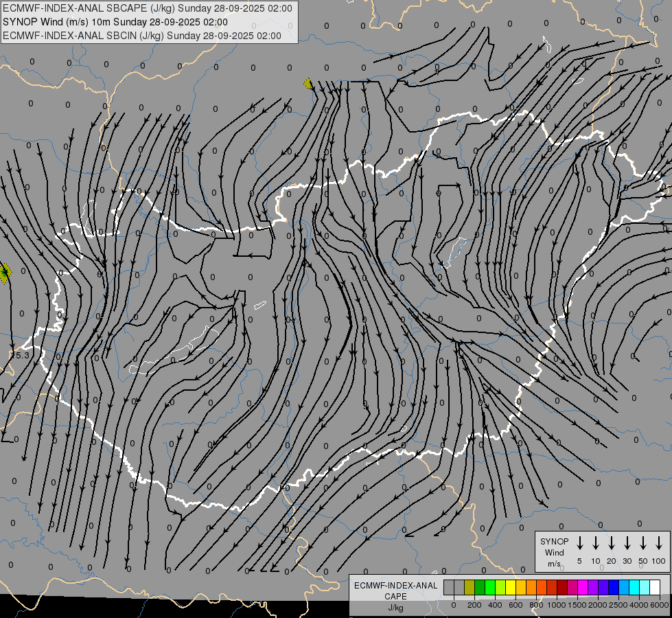
Task: Pick the sky blue swatch at 2500
Action: pos(624,587)
